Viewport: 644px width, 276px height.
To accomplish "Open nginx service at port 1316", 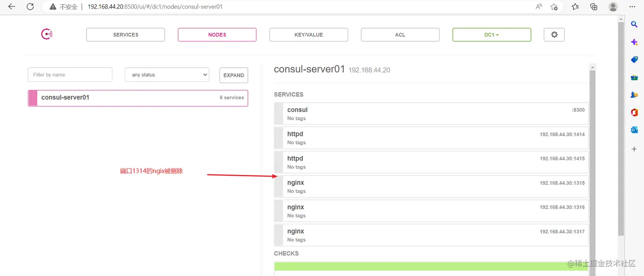I will [431, 210].
